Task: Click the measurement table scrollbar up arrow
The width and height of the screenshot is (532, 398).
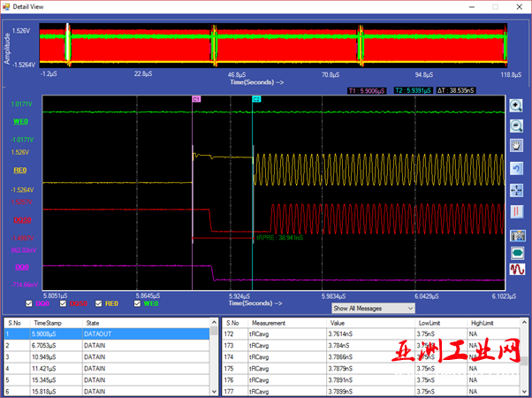Action: tap(524, 322)
